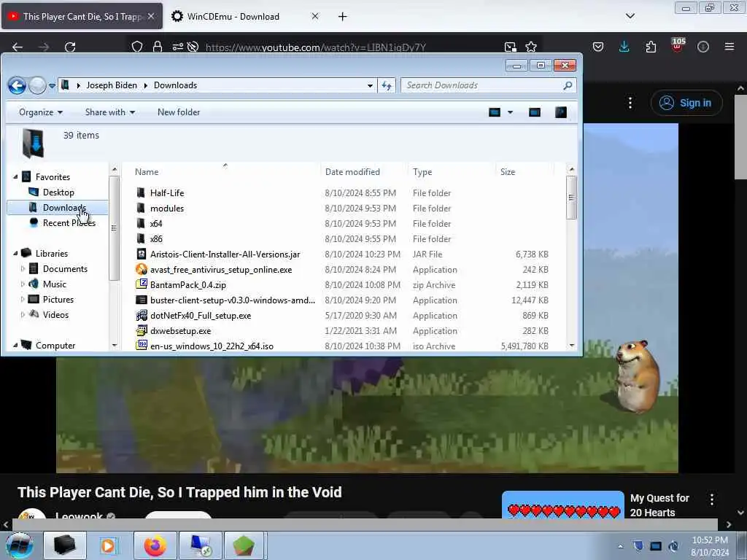This screenshot has width=747, height=560.
Task: Click the Firefox back button
Action: [x=18, y=47]
